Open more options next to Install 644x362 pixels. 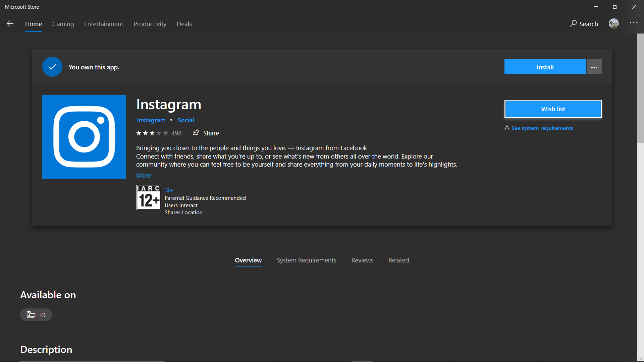[594, 67]
